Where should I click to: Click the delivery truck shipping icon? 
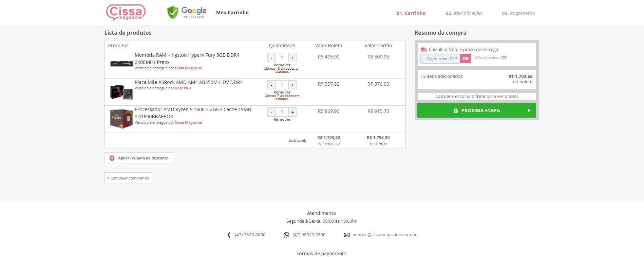click(424, 50)
